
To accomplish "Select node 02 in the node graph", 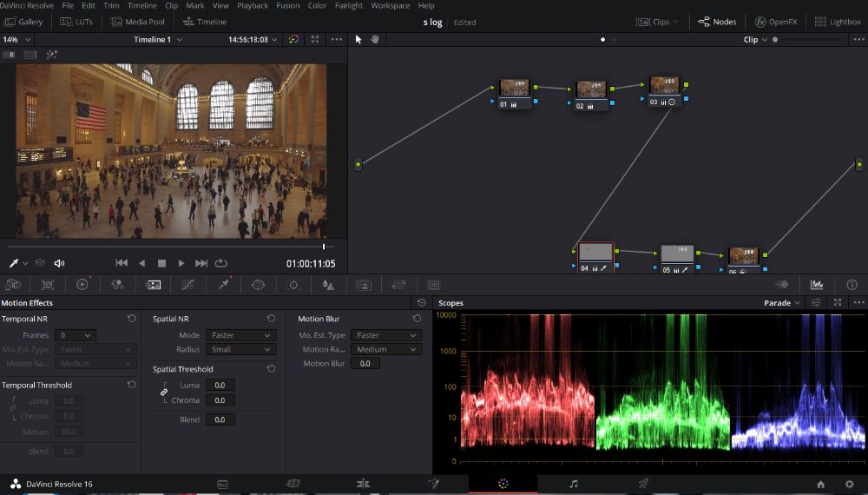I will 590,90.
